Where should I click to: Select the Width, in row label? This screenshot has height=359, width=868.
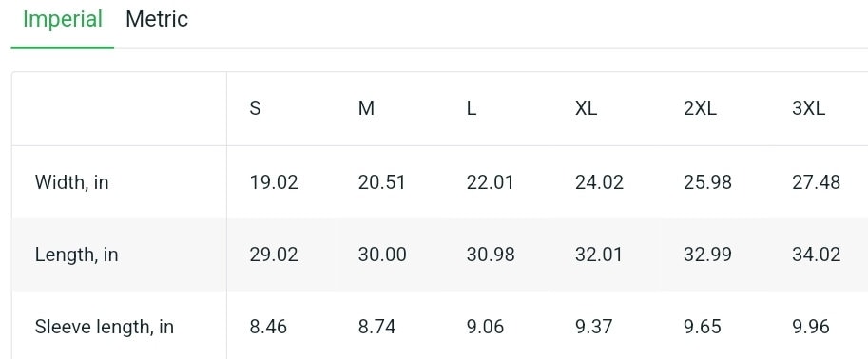pyautogui.click(x=71, y=182)
